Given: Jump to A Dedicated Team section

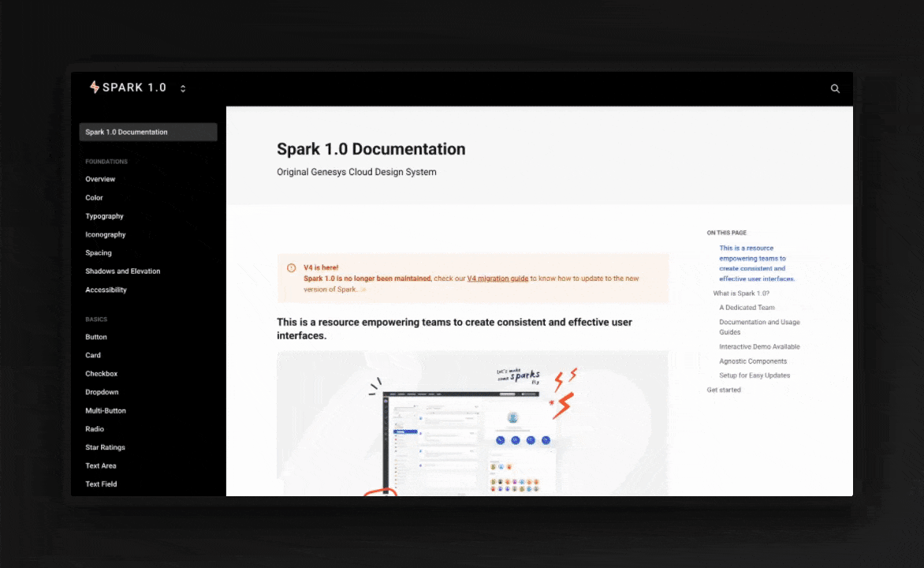Looking at the screenshot, I should (747, 308).
